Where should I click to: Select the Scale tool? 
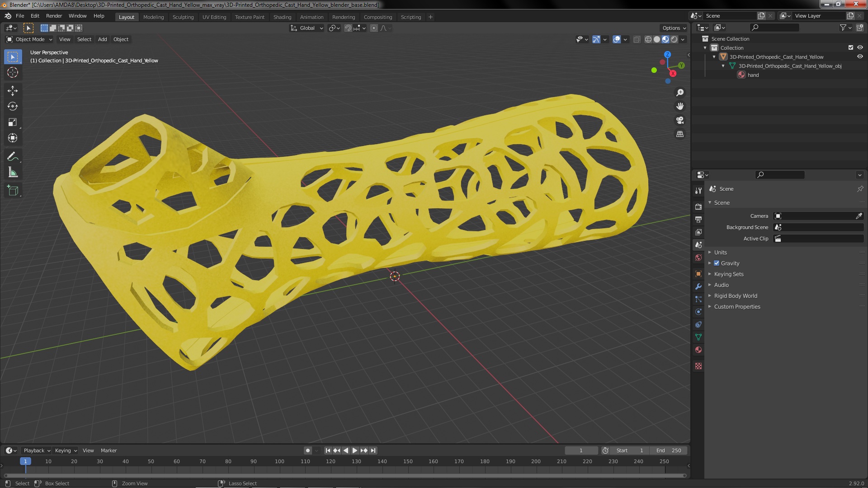(x=13, y=122)
